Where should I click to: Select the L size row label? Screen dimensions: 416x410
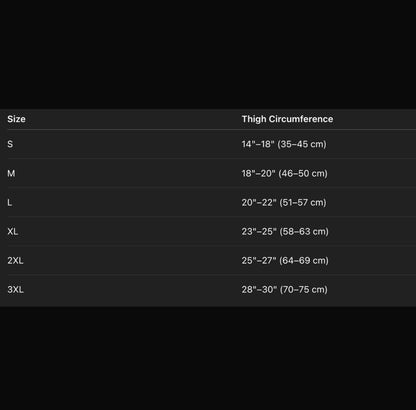coord(10,202)
